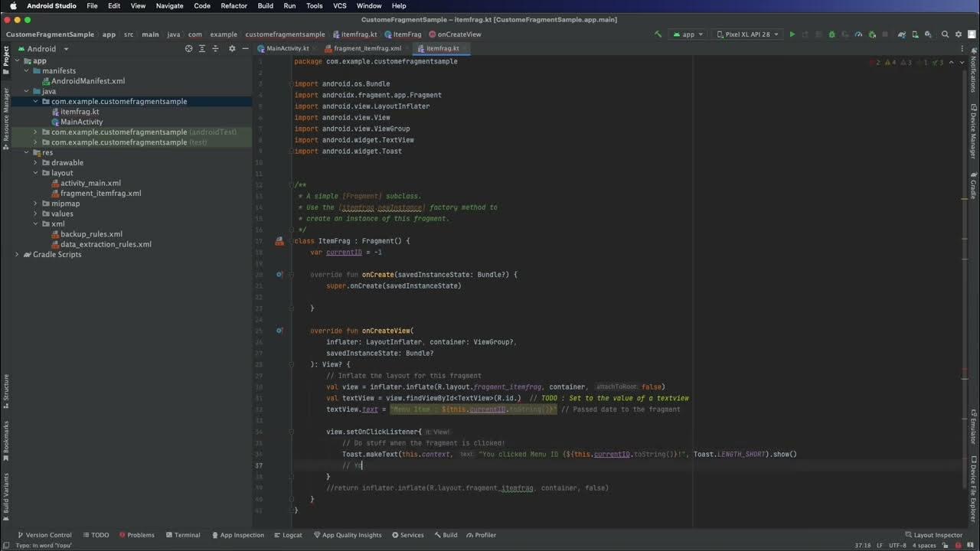
Task: Click the user account avatar icon
Action: click(x=972, y=34)
